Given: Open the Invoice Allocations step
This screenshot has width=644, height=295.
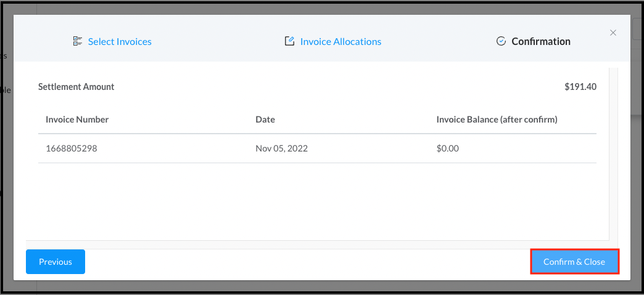Looking at the screenshot, I should (341, 42).
